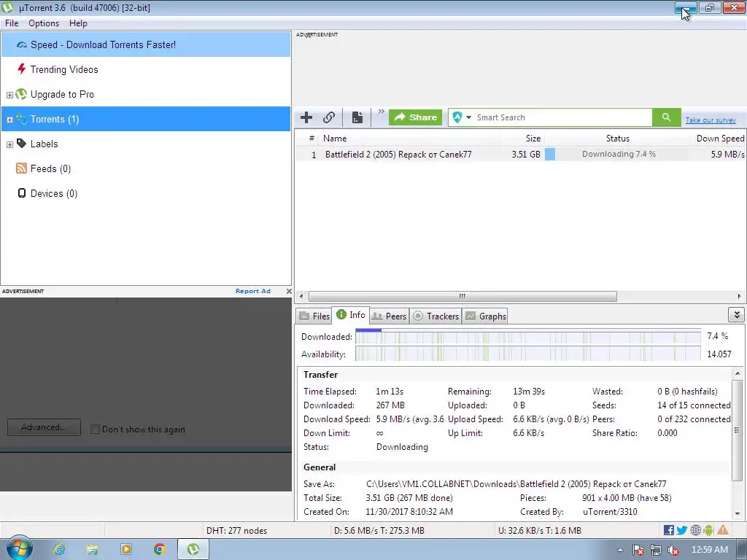Click the horizontal scrollbar thumb in torrent list
This screenshot has width=747, height=560.
(462, 296)
